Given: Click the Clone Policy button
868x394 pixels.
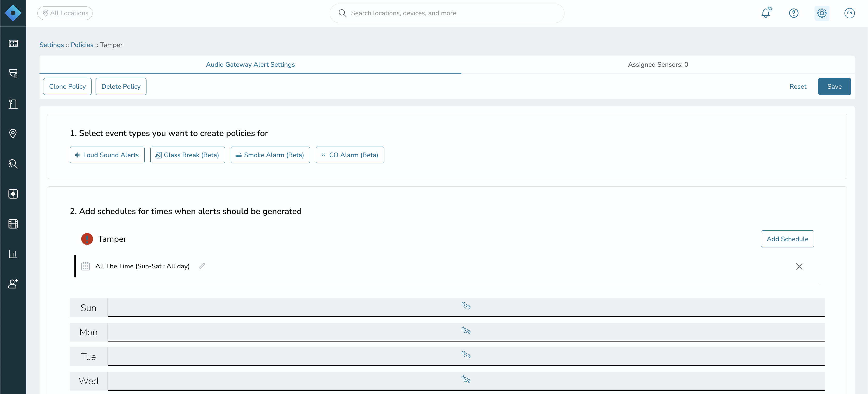Looking at the screenshot, I should coord(67,86).
